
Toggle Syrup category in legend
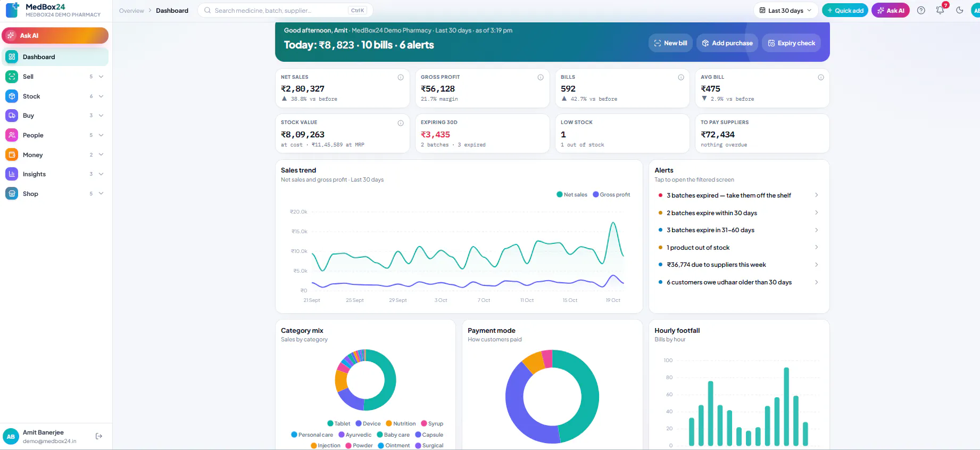[x=432, y=424]
